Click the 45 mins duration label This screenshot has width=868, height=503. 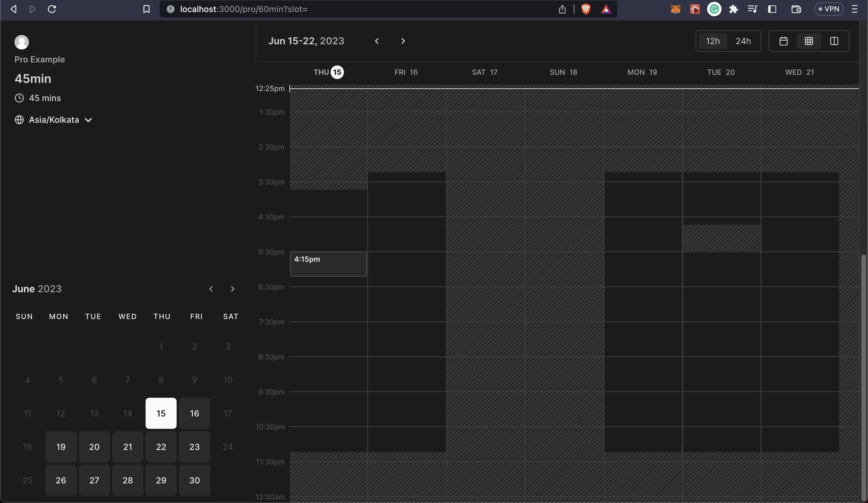coord(45,98)
